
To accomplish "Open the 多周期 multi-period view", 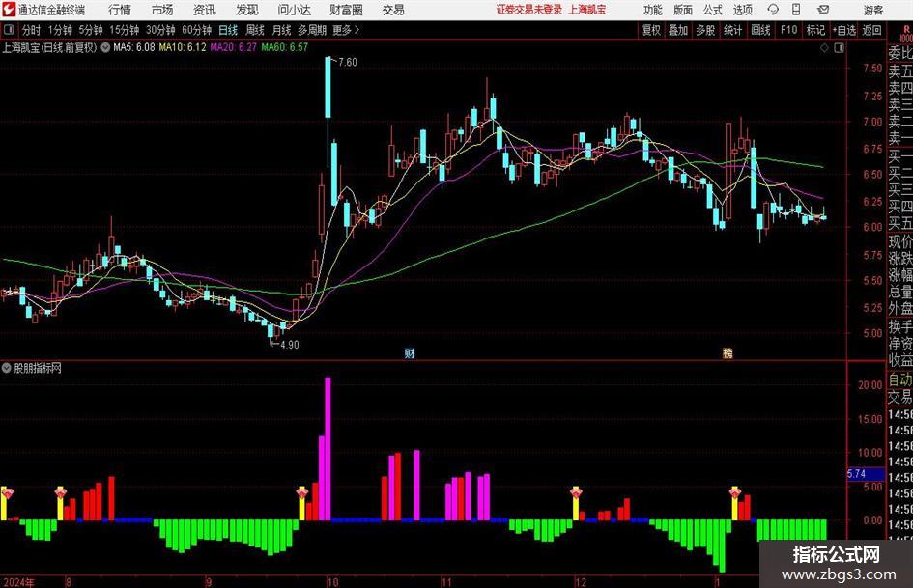I will [312, 30].
